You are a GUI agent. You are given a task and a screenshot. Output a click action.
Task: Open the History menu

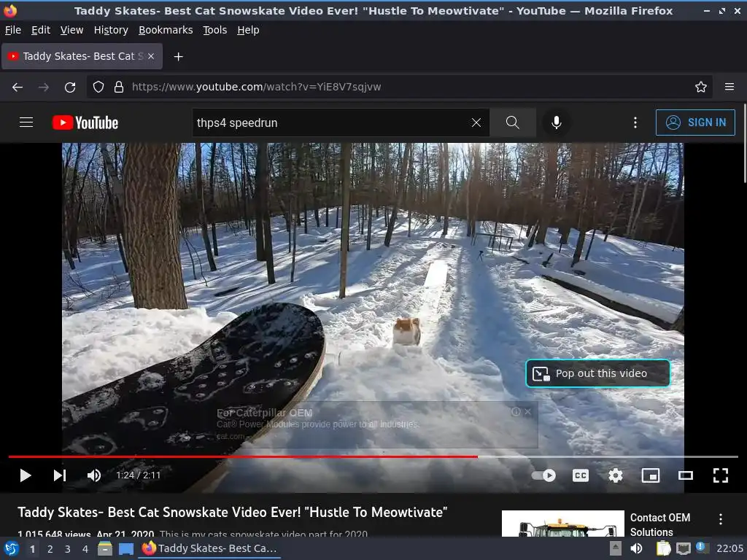[111, 30]
